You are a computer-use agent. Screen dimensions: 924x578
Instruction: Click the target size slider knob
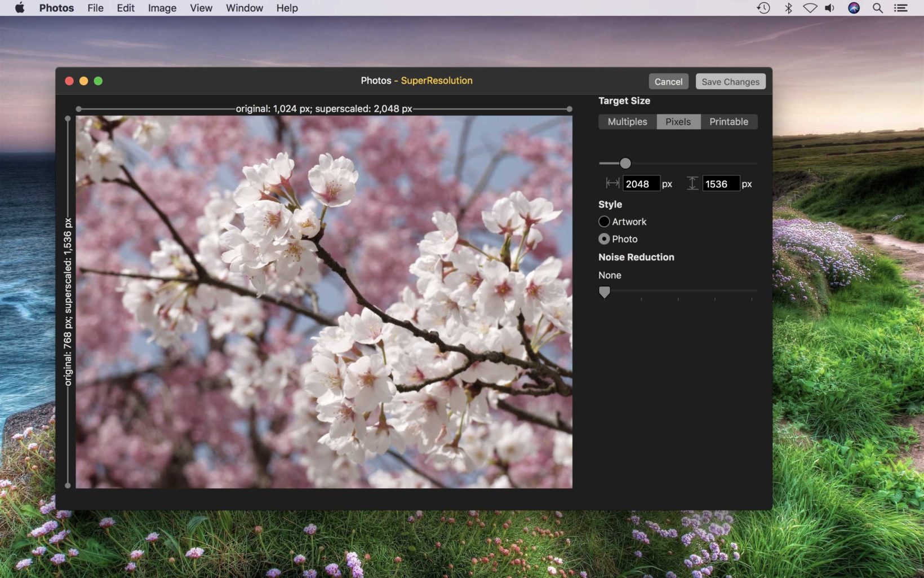625,164
